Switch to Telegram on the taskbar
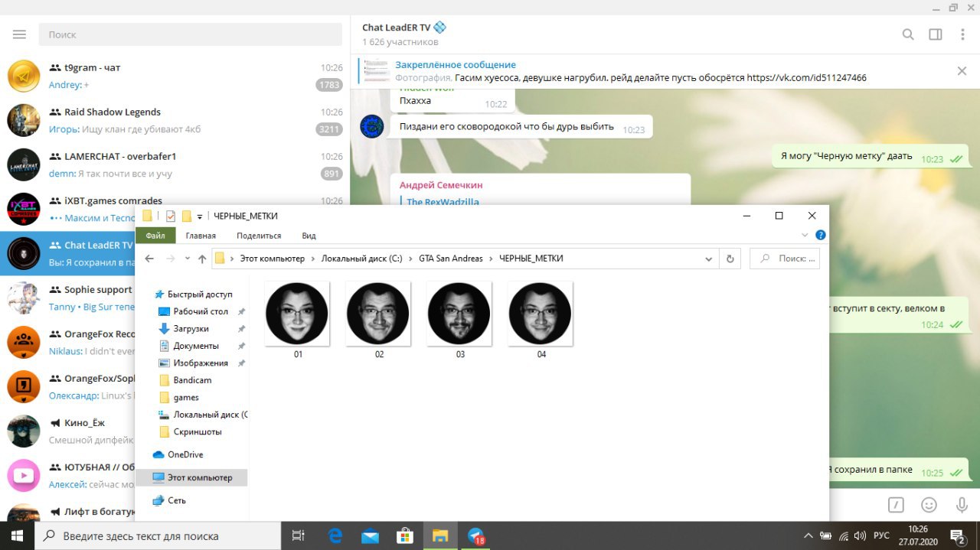The height and width of the screenshot is (550, 980). (476, 535)
